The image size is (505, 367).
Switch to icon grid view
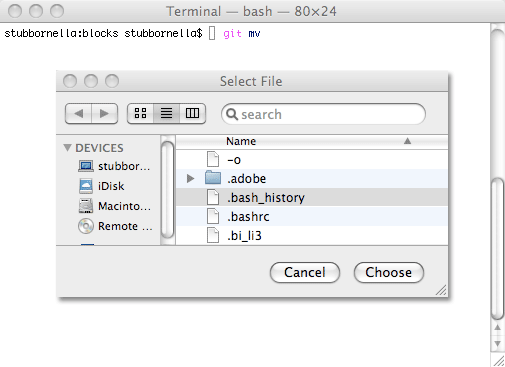[140, 114]
